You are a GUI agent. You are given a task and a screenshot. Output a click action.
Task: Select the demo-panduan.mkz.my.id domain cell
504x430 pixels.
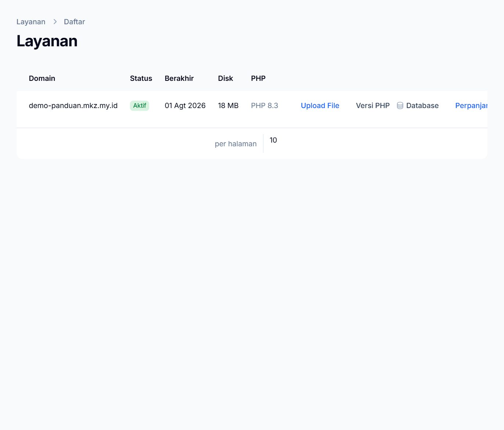73,105
